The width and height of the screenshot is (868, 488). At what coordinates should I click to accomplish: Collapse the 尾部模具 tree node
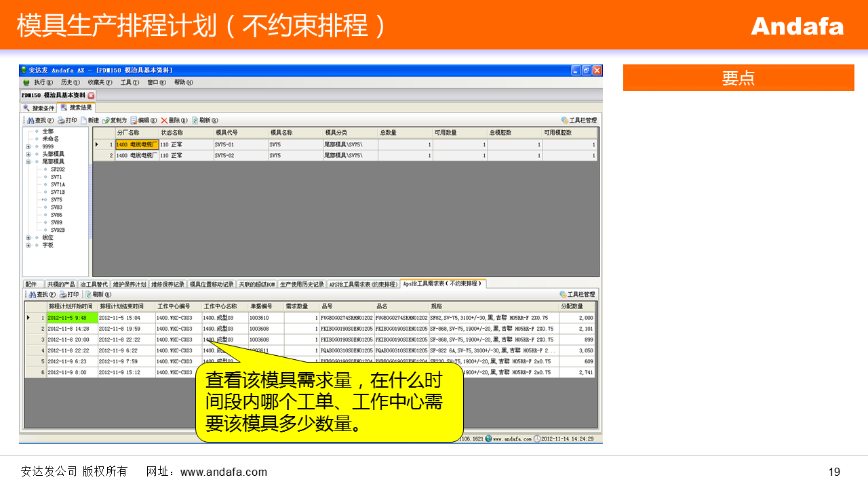point(28,162)
